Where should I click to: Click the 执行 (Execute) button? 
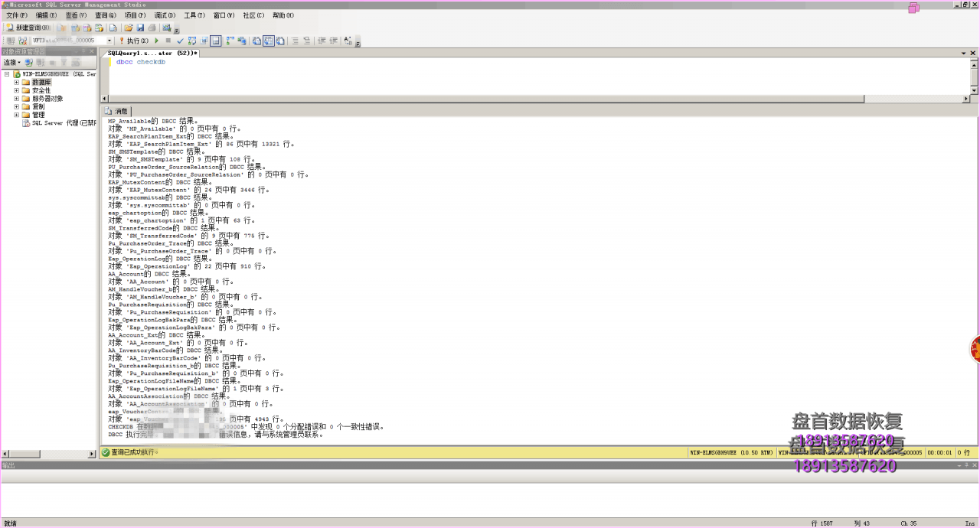(134, 41)
